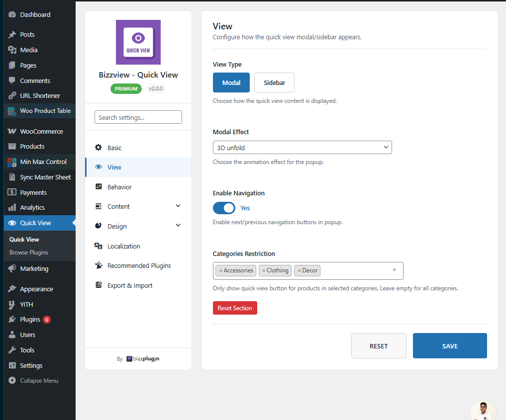
Task: Click the Reset Section button
Action: point(235,308)
